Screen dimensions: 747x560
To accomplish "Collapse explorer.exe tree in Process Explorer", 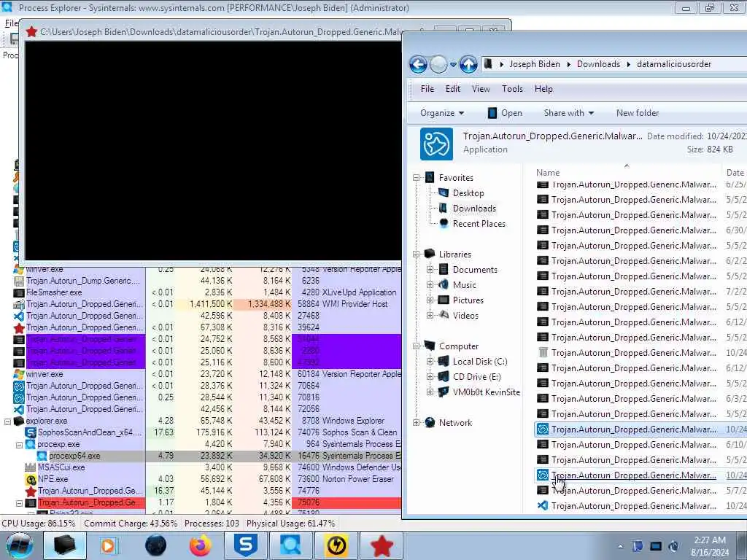I will coord(7,421).
